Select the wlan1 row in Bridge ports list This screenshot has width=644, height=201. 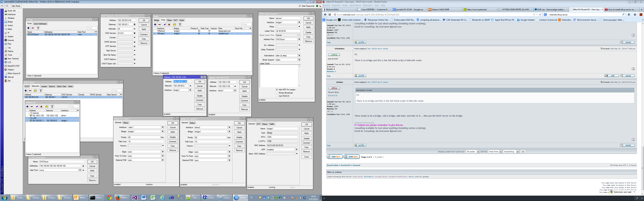point(202,33)
